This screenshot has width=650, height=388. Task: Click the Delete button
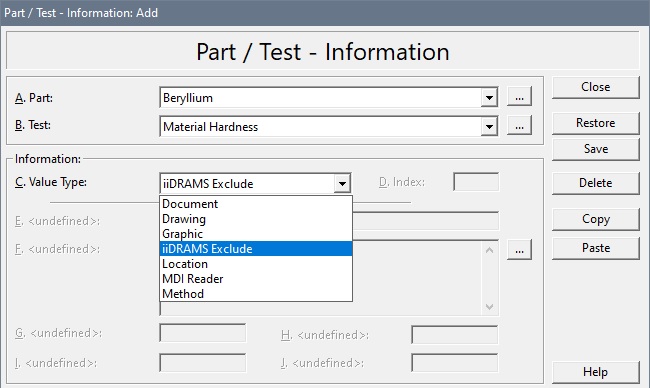[596, 183]
